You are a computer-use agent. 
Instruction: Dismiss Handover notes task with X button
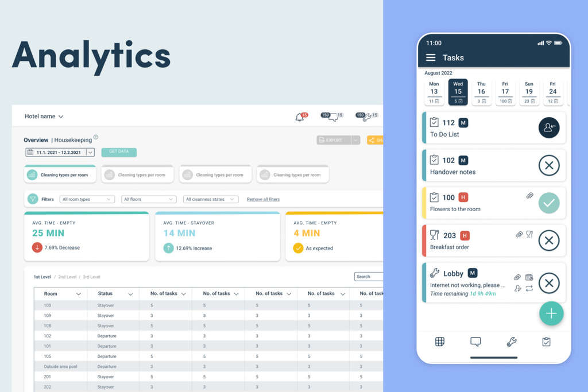[549, 165]
